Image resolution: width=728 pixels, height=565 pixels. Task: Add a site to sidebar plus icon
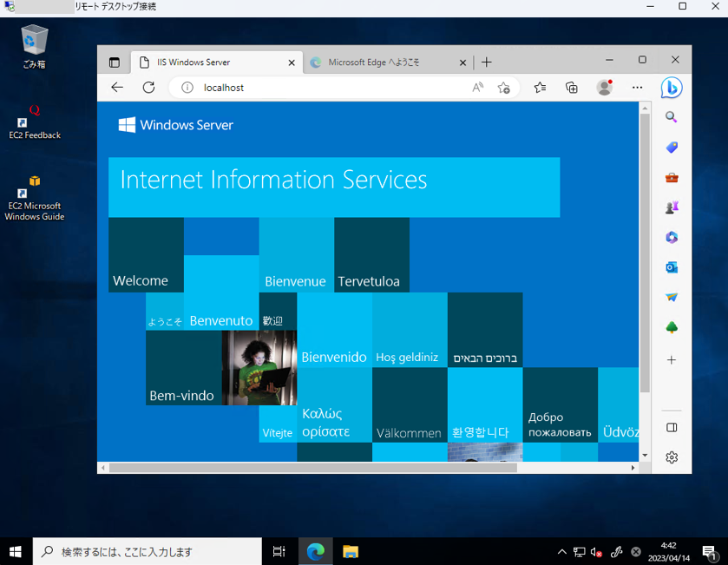672,360
